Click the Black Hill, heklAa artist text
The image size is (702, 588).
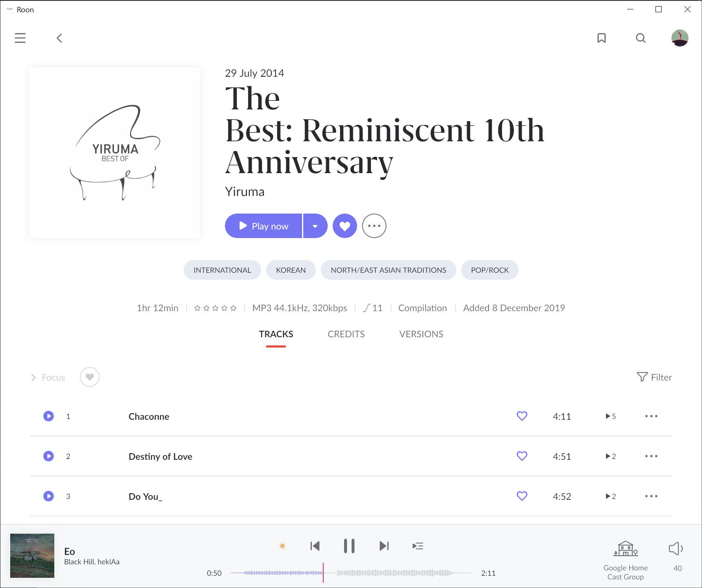pos(92,562)
